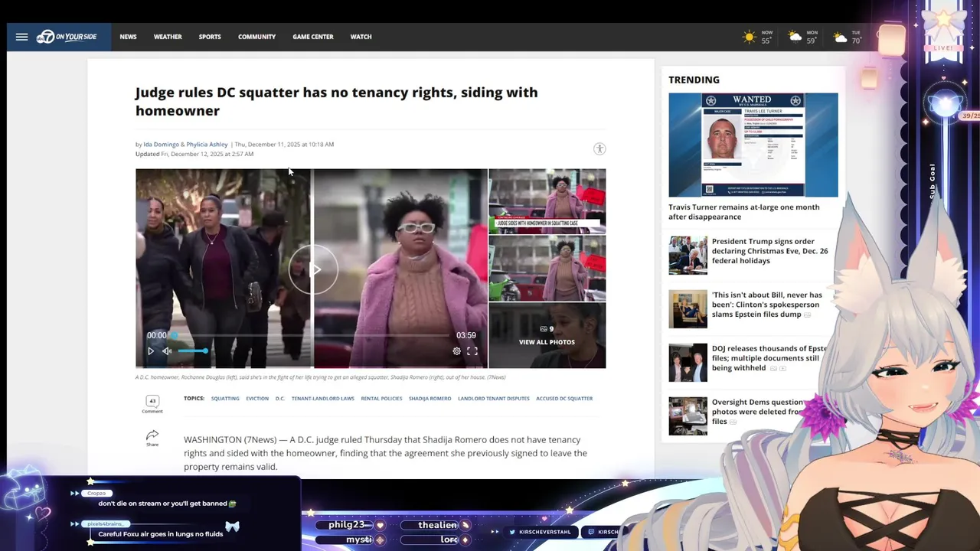This screenshot has height=551, width=980.
Task: Open the hamburger menu icon
Action: [21, 37]
